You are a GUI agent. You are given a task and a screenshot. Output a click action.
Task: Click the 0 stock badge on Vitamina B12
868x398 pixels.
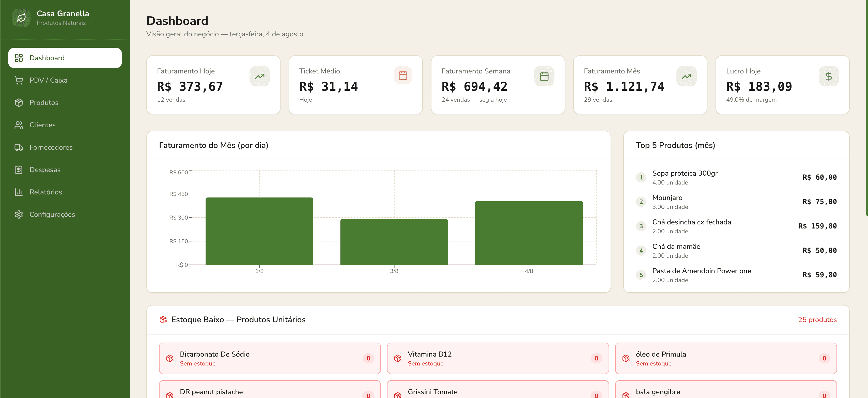[596, 358]
